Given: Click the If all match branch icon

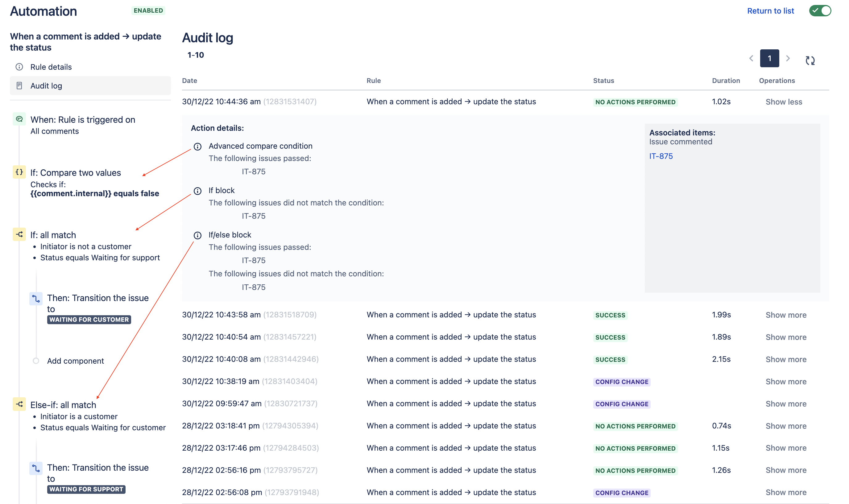Looking at the screenshot, I should (x=19, y=234).
